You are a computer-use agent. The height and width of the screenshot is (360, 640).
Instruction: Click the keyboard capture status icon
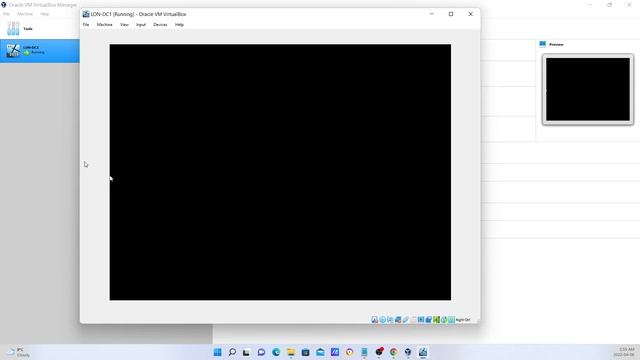click(x=451, y=320)
